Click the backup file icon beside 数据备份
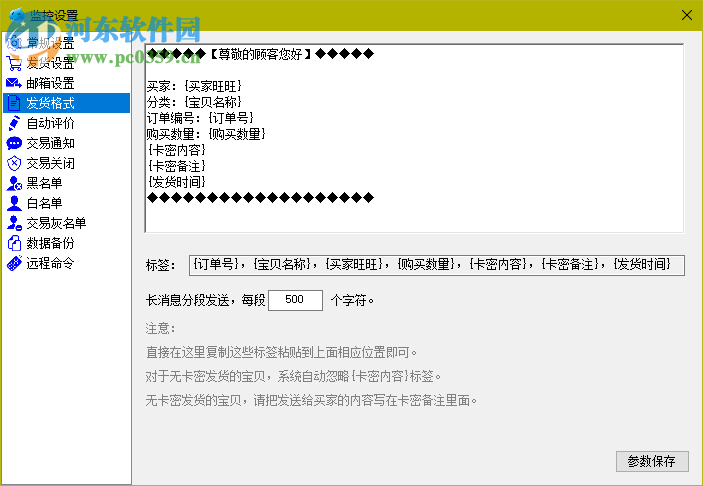This screenshot has width=703, height=486. point(14,243)
